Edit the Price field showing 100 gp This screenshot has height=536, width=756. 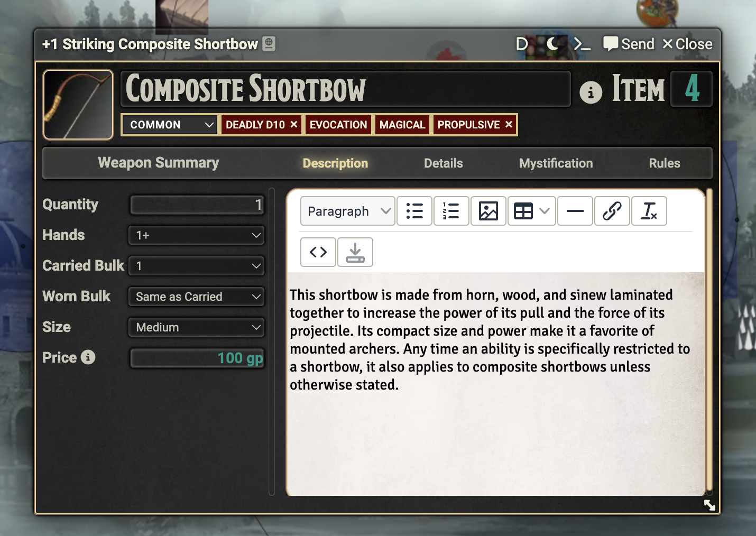point(197,358)
